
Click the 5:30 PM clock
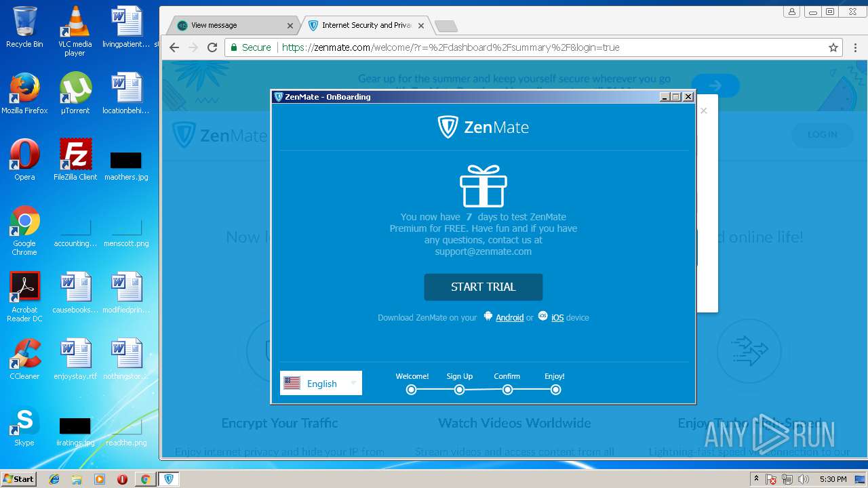click(x=833, y=479)
